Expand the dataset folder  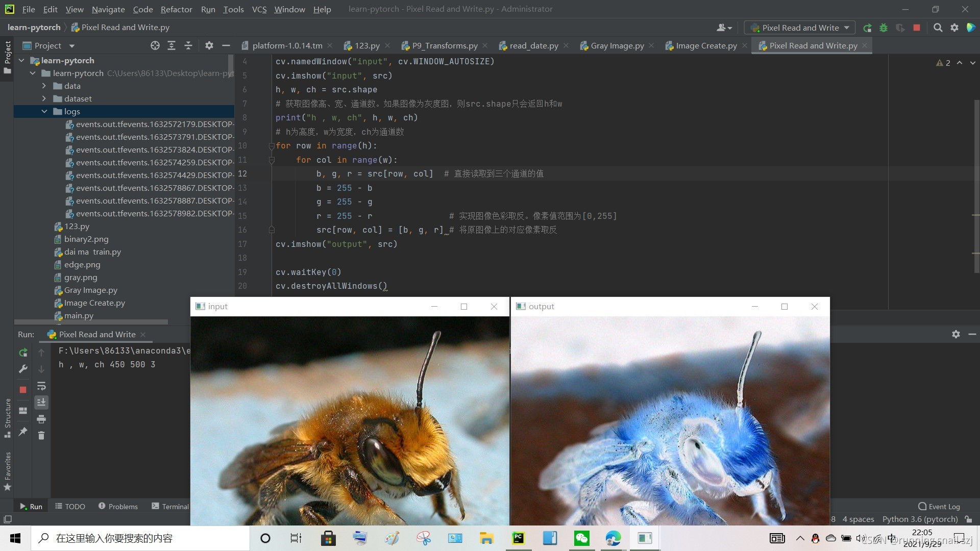coord(44,98)
